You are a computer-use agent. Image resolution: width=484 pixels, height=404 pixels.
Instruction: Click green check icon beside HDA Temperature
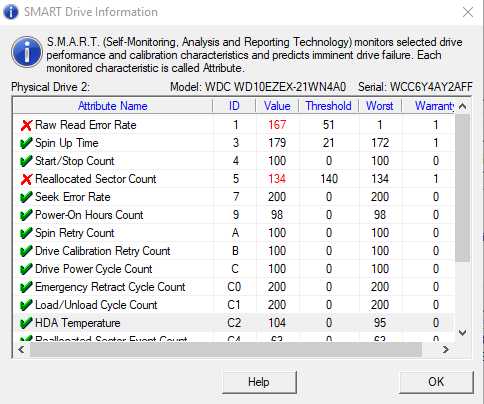(x=26, y=323)
